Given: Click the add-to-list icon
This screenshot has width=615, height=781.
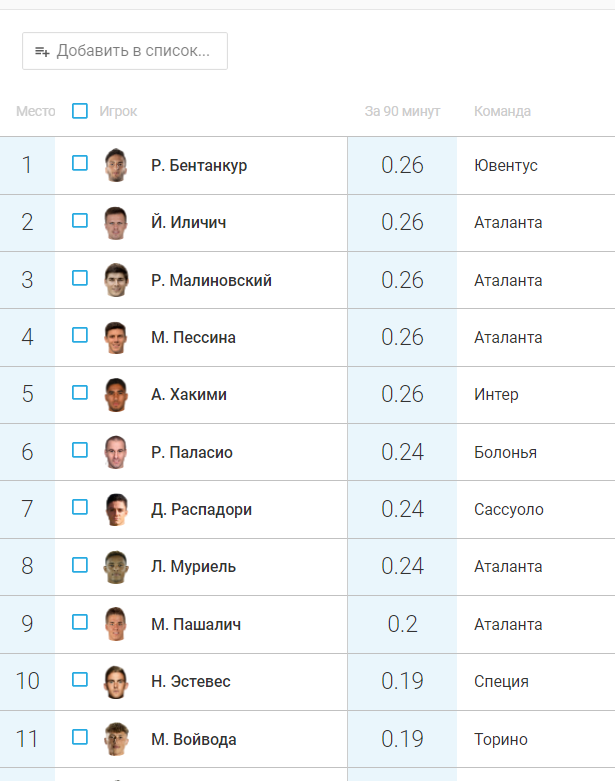Looking at the screenshot, I should coord(42,51).
